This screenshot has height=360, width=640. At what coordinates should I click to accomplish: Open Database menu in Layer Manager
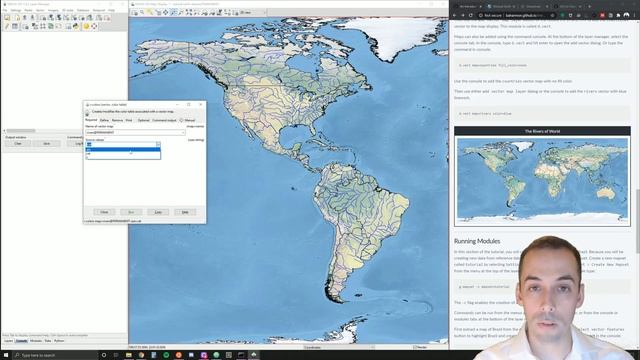click(83, 10)
